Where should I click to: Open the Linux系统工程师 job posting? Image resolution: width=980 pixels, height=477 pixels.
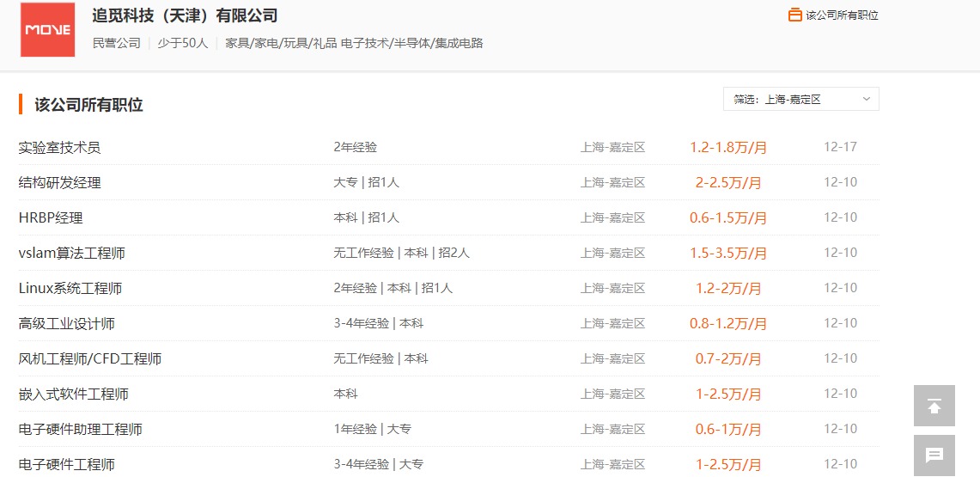pyautogui.click(x=70, y=288)
